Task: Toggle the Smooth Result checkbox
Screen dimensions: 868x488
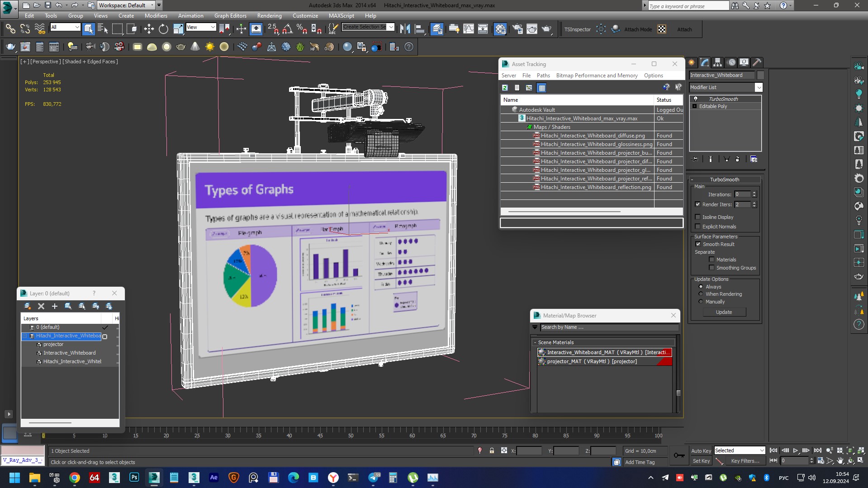Action: 698,244
